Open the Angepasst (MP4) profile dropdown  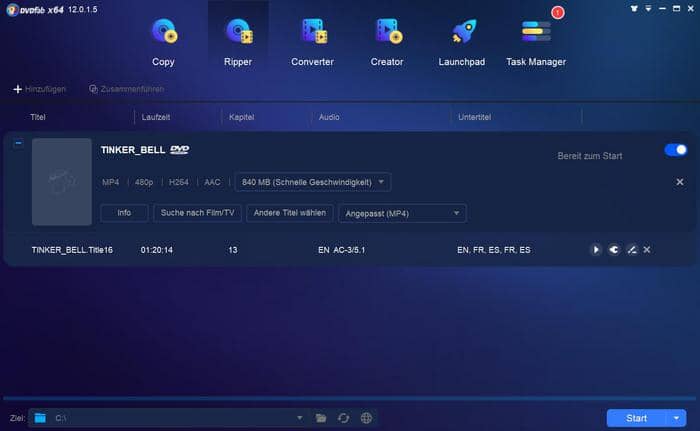pyautogui.click(x=403, y=213)
